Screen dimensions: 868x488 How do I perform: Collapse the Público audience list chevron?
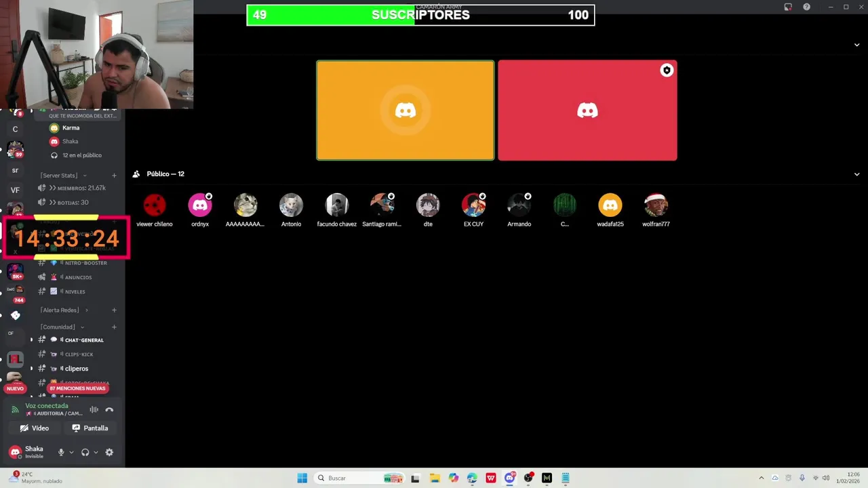pos(856,174)
